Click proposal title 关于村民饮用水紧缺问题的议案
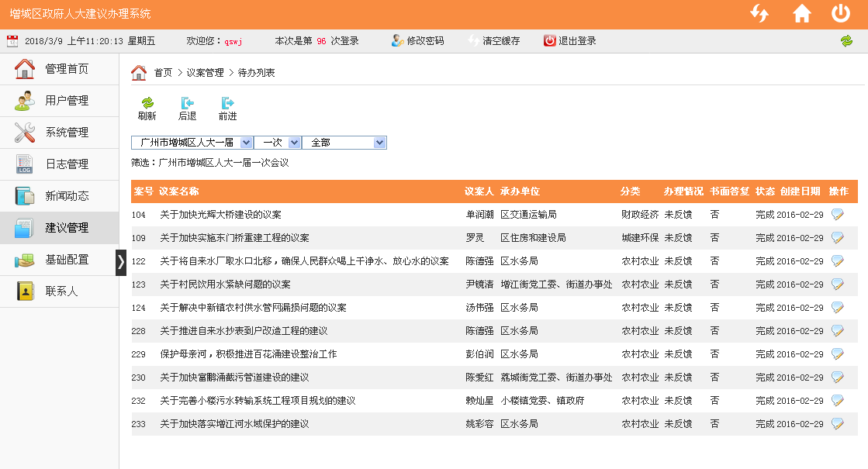Image resolution: width=868 pixels, height=469 pixels. tap(225, 285)
